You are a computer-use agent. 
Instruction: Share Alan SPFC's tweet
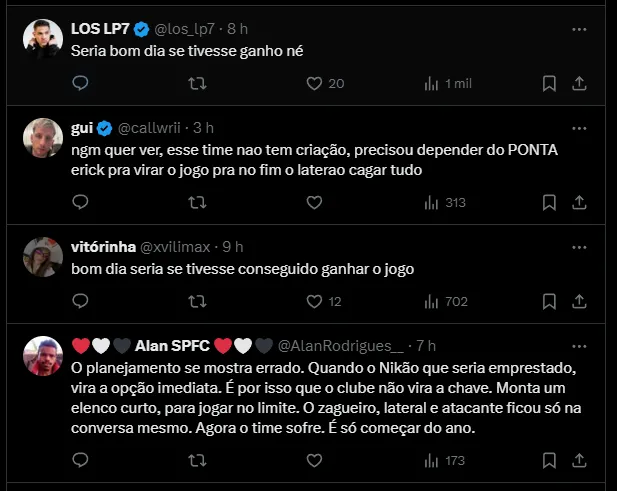coord(579,461)
